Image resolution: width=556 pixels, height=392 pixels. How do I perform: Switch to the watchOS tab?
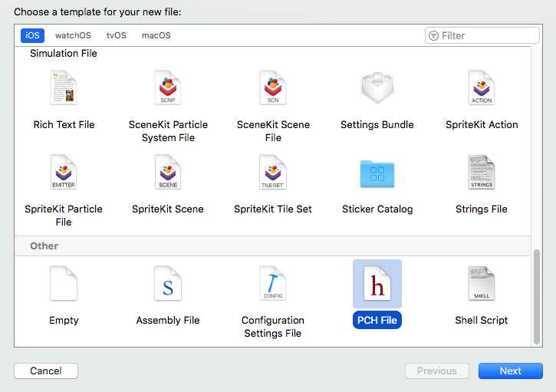click(73, 35)
